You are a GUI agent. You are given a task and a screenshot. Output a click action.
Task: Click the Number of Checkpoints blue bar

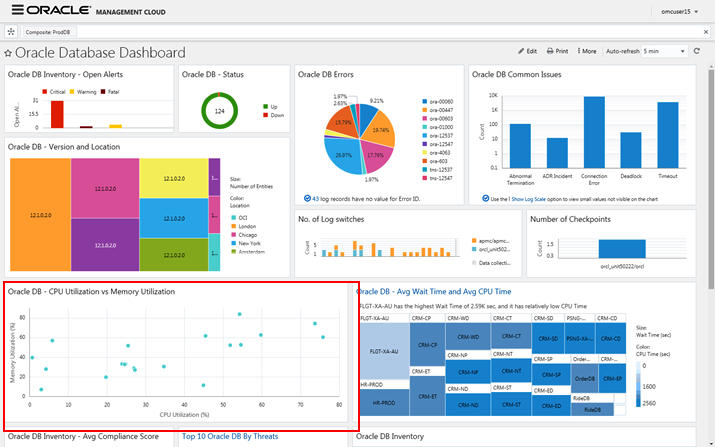(622, 249)
